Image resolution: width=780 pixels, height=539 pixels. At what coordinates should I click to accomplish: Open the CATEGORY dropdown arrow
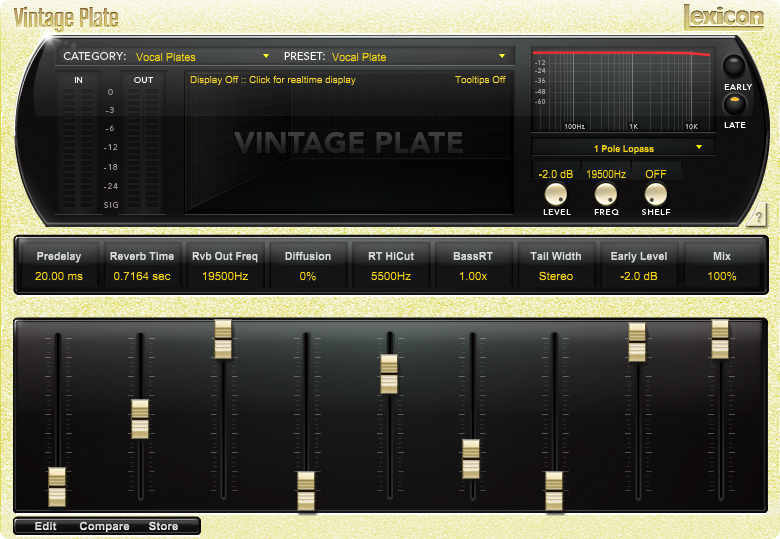[266, 56]
